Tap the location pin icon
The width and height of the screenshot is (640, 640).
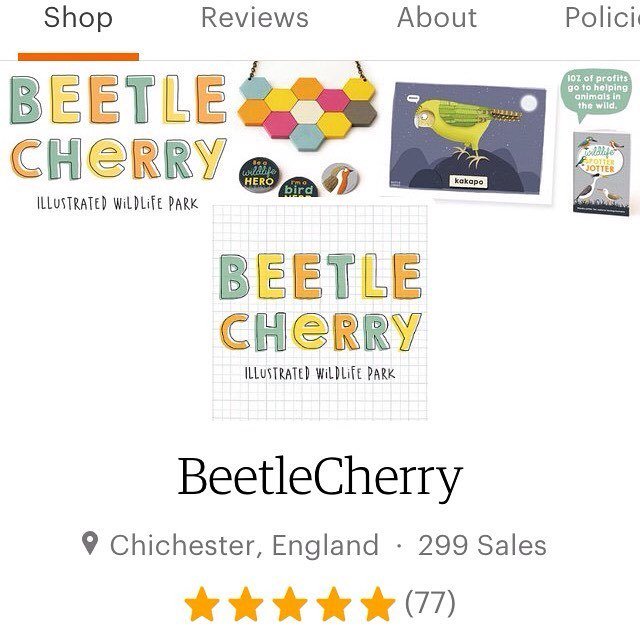point(90,543)
